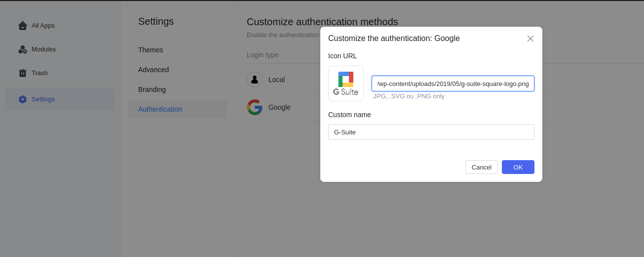Click the Settings hexagon icon
The image size is (644, 257).
click(x=22, y=99)
